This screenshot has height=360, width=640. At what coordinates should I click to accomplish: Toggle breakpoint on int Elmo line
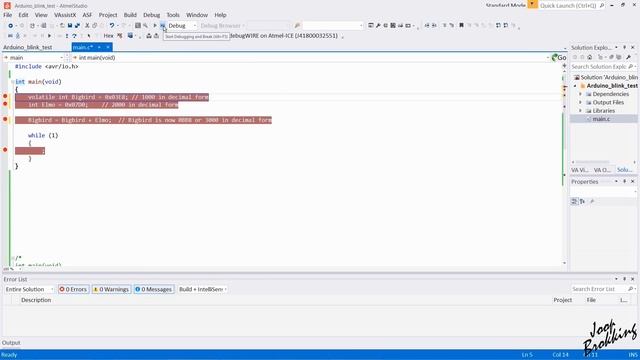click(x=5, y=104)
